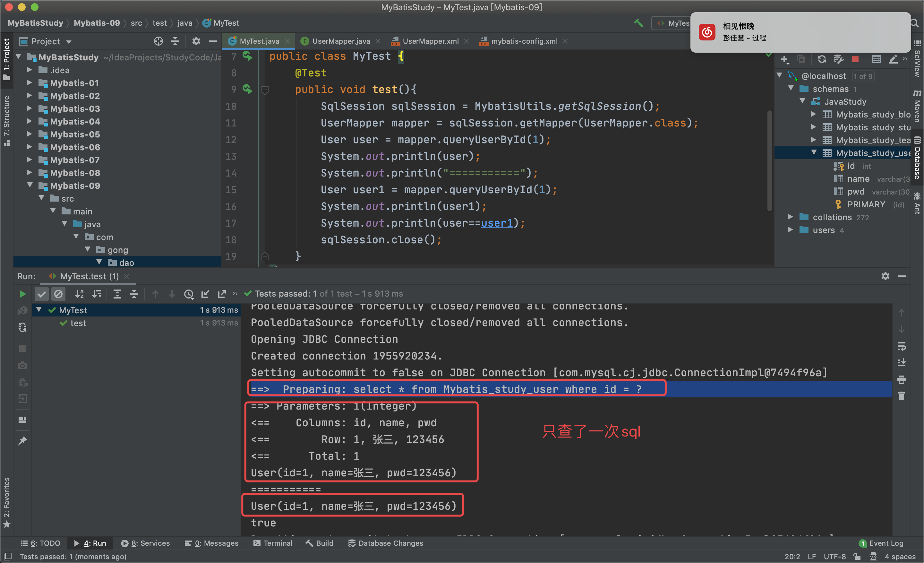Expand all test tree nodes

click(117, 294)
